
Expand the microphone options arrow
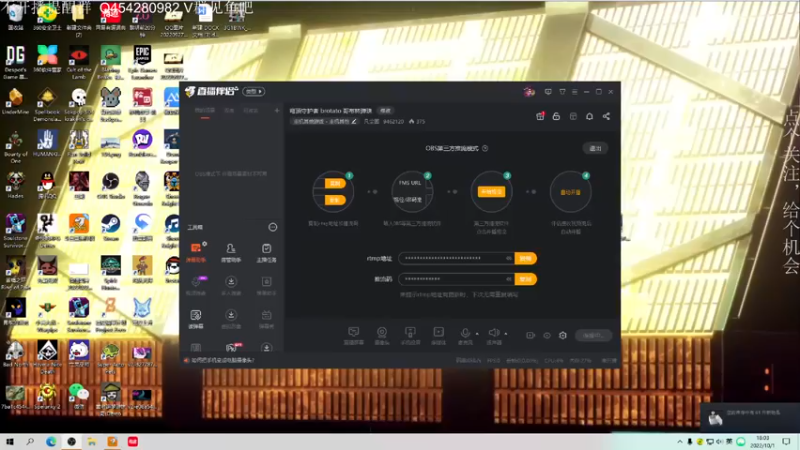477,334
